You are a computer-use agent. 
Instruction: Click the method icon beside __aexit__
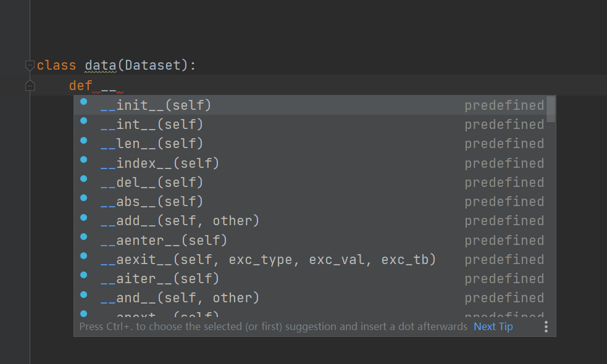84,256
